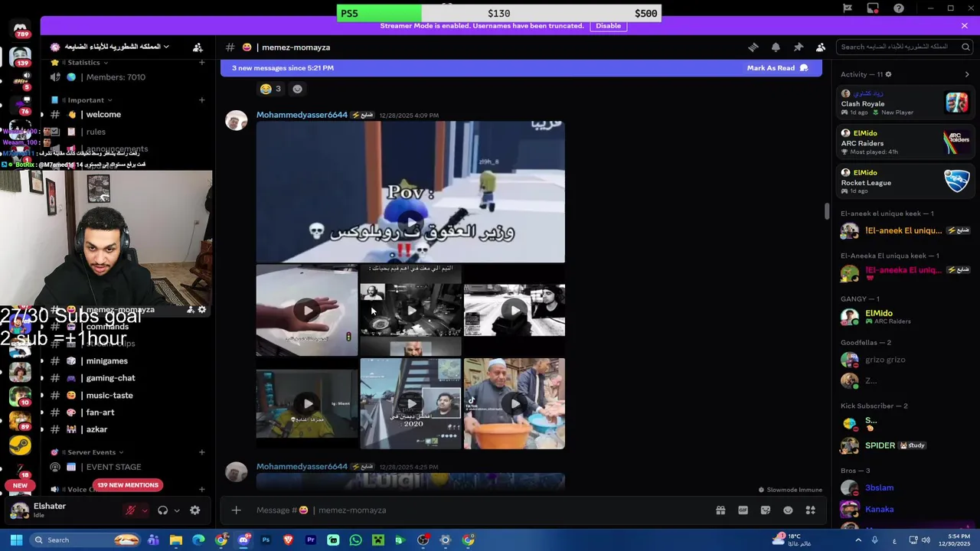Expand the Activity panel chevron

[967, 74]
